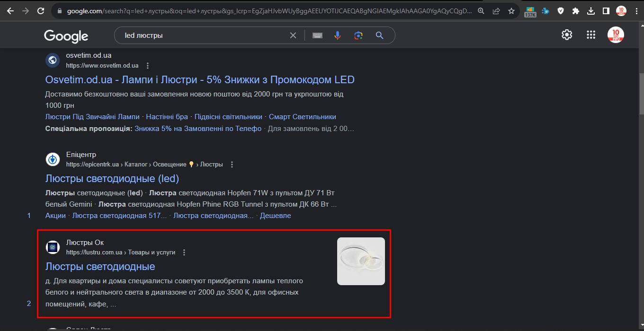Click the page's vertical scrollbar thumb
Viewport: 644px width, 331px height.
(x=642, y=94)
